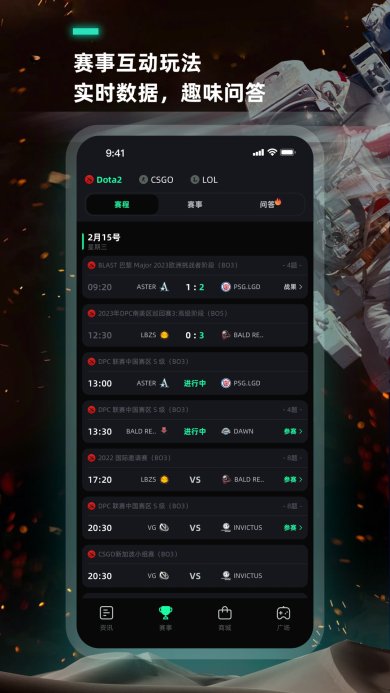
Task: Select the 赛事 segment in top switcher
Action: tap(195, 205)
